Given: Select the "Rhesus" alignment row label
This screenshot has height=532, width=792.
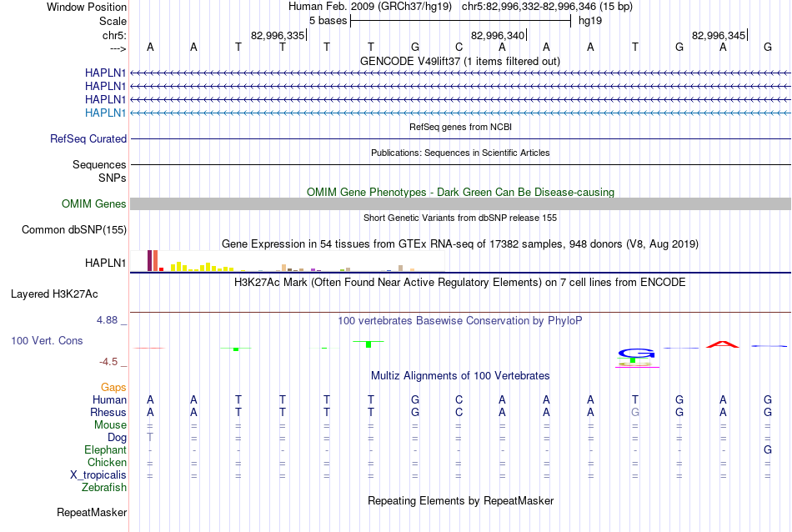Looking at the screenshot, I should click(x=108, y=412).
